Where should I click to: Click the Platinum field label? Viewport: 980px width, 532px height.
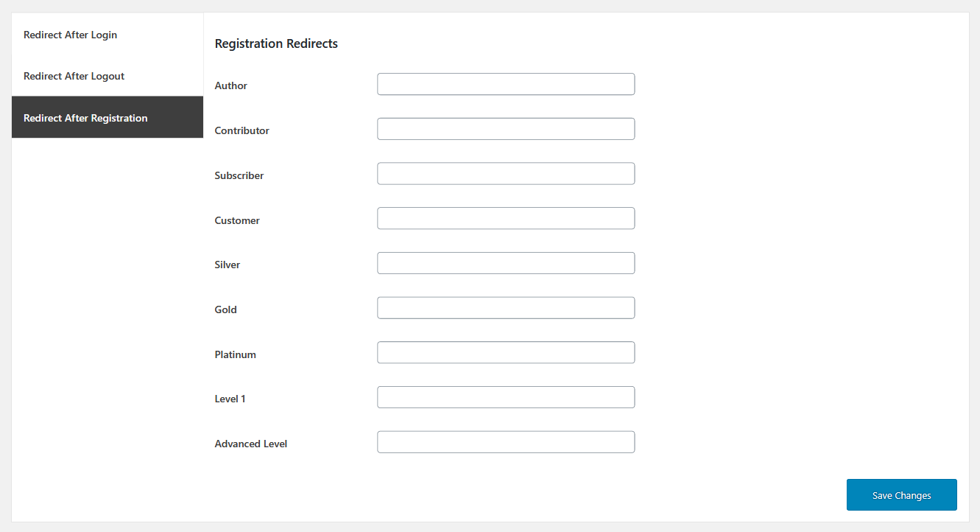[x=235, y=354]
